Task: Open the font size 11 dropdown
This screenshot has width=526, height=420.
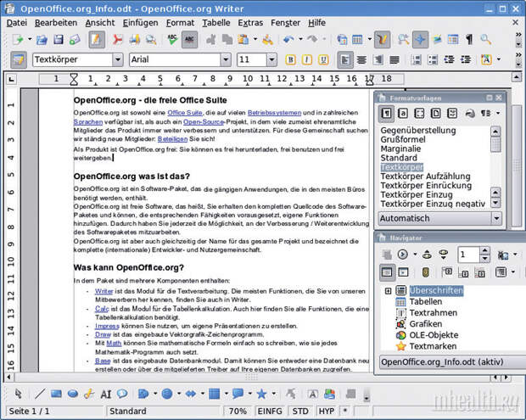Action: [x=271, y=59]
